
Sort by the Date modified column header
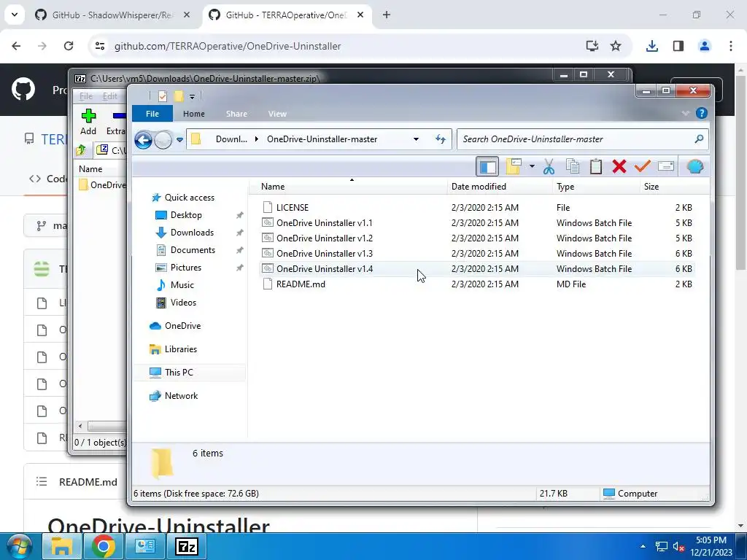(x=479, y=187)
